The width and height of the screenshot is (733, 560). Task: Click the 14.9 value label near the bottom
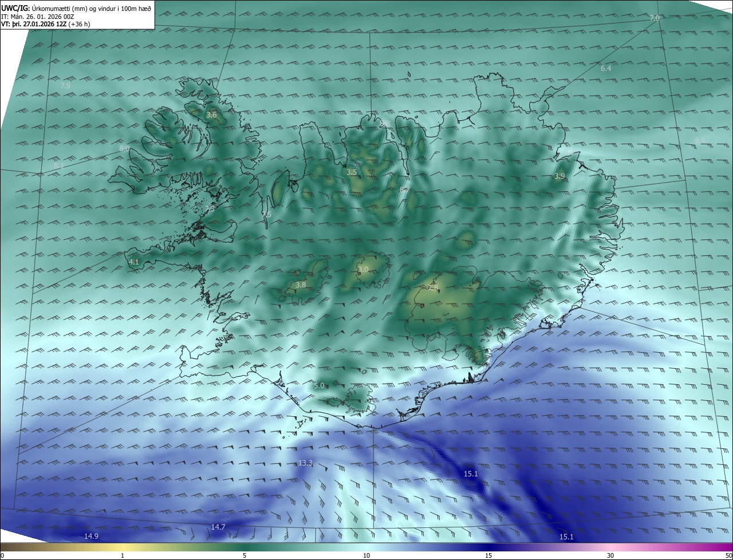coord(91,536)
